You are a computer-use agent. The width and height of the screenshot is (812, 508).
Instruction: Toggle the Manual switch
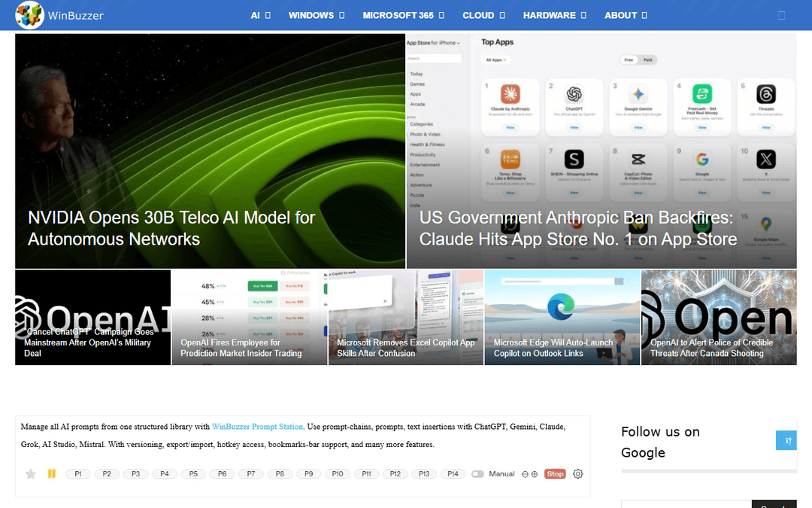[x=477, y=474]
